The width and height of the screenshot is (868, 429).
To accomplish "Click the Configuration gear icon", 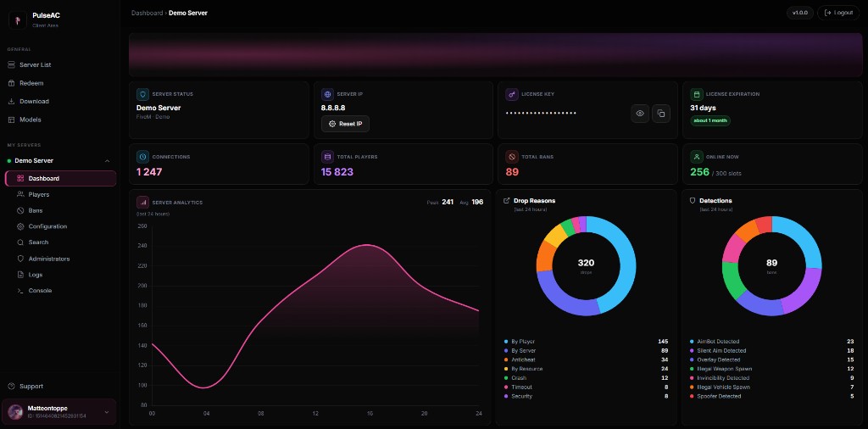I will [x=20, y=226].
